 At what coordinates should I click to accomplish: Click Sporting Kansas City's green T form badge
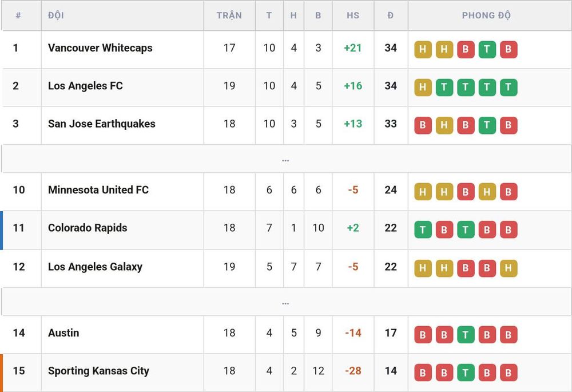(x=466, y=373)
